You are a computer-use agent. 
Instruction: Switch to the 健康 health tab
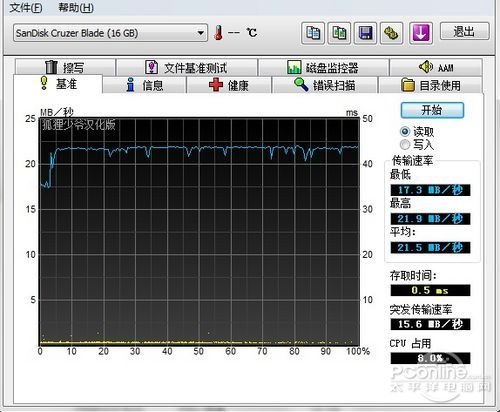[x=229, y=85]
